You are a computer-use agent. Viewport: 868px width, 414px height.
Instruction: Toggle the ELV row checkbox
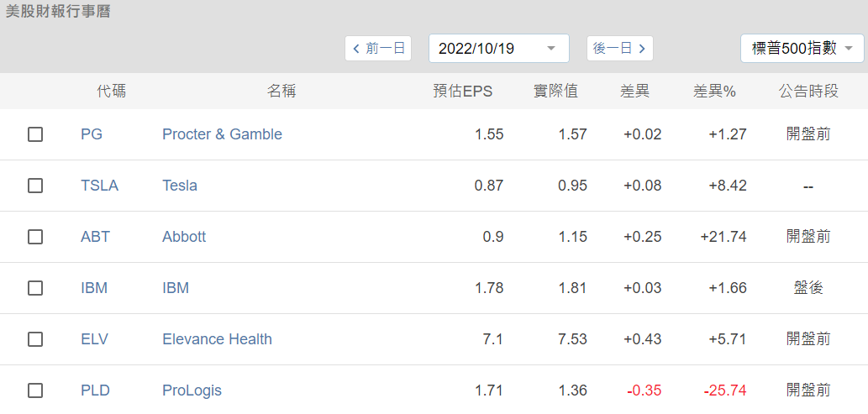(x=35, y=339)
